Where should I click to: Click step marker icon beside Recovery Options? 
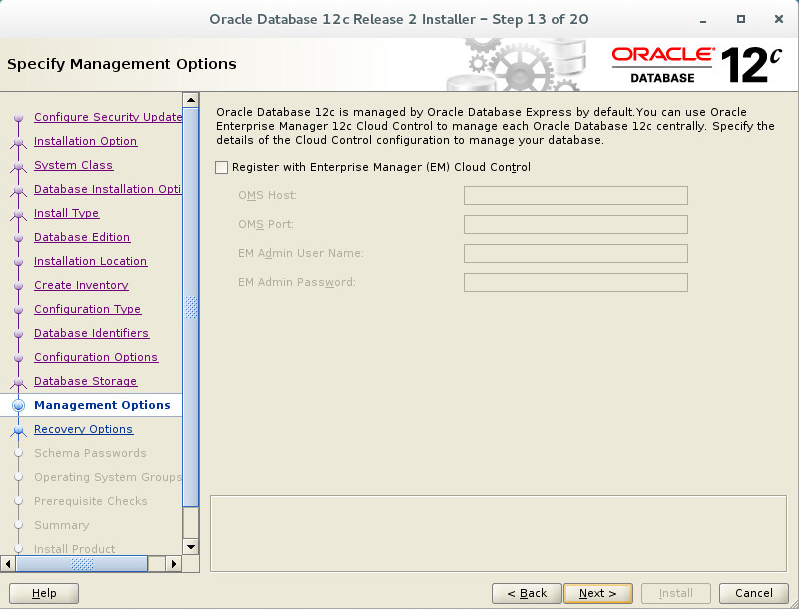click(x=19, y=430)
